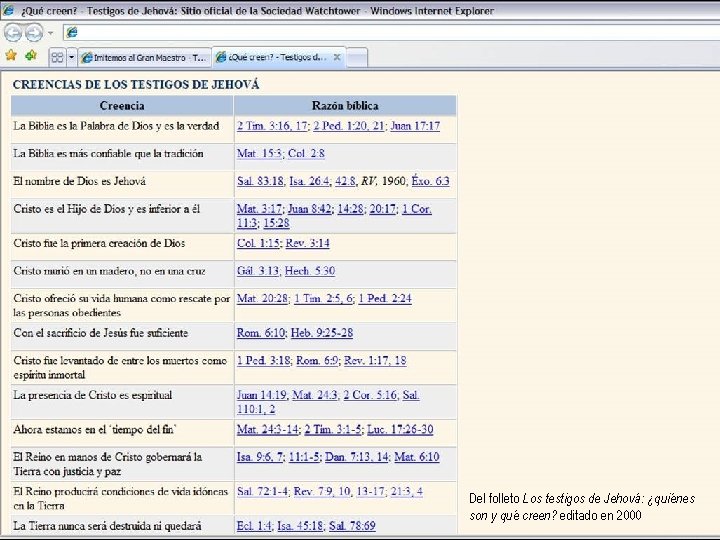Open the 2 Tim. 3:16, 17 link
720x540 pixels.
tap(272, 126)
